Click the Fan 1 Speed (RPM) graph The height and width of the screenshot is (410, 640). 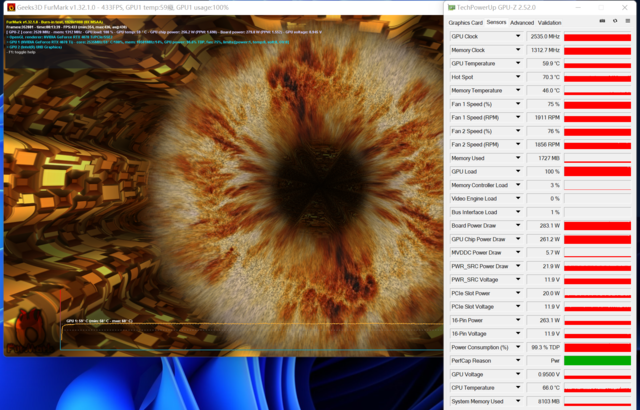[597, 117]
